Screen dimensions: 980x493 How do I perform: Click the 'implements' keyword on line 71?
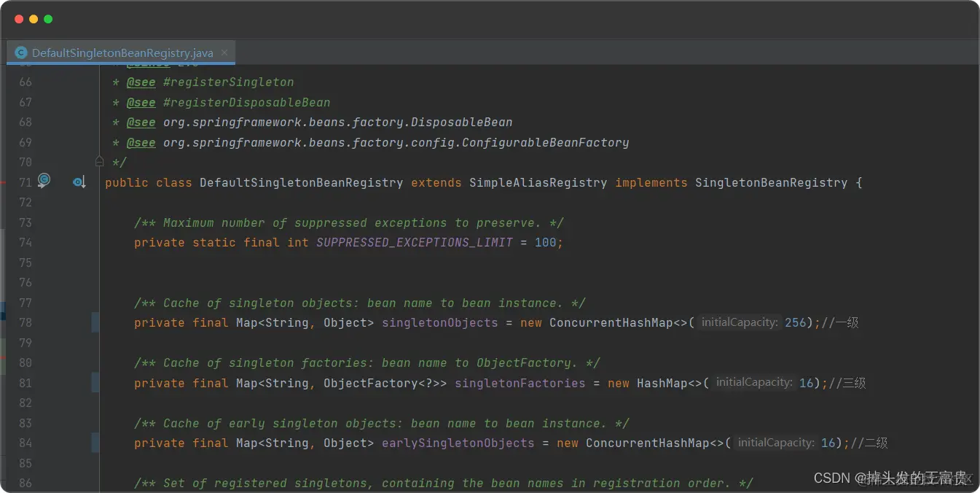[651, 182]
